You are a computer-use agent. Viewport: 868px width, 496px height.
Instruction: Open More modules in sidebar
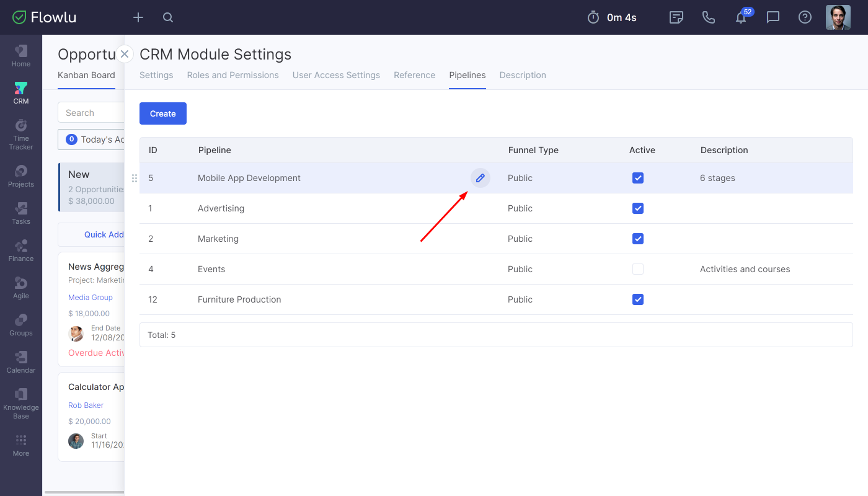(21, 445)
